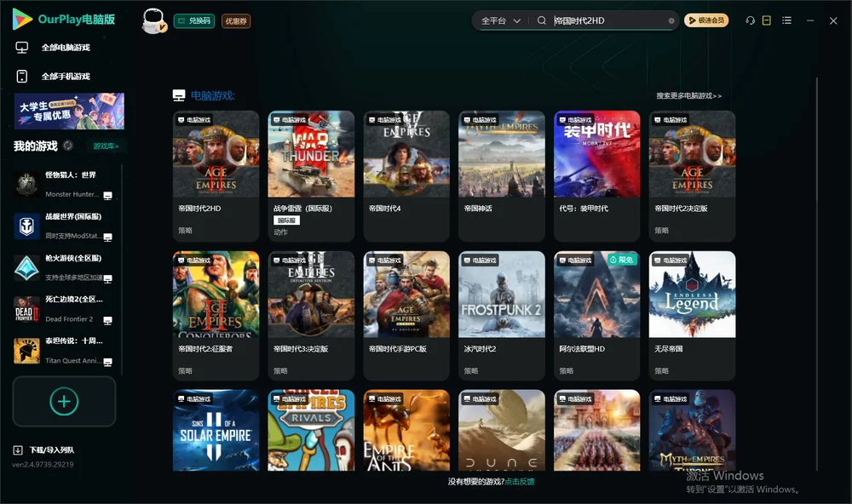Click the 国际服 tag on War Thunder card
852x504 pixels.
pos(286,220)
